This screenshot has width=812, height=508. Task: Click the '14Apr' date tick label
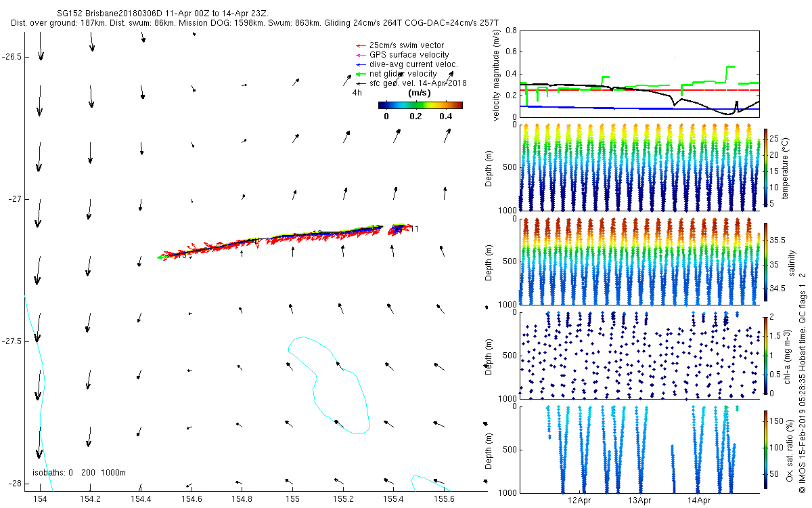point(699,501)
